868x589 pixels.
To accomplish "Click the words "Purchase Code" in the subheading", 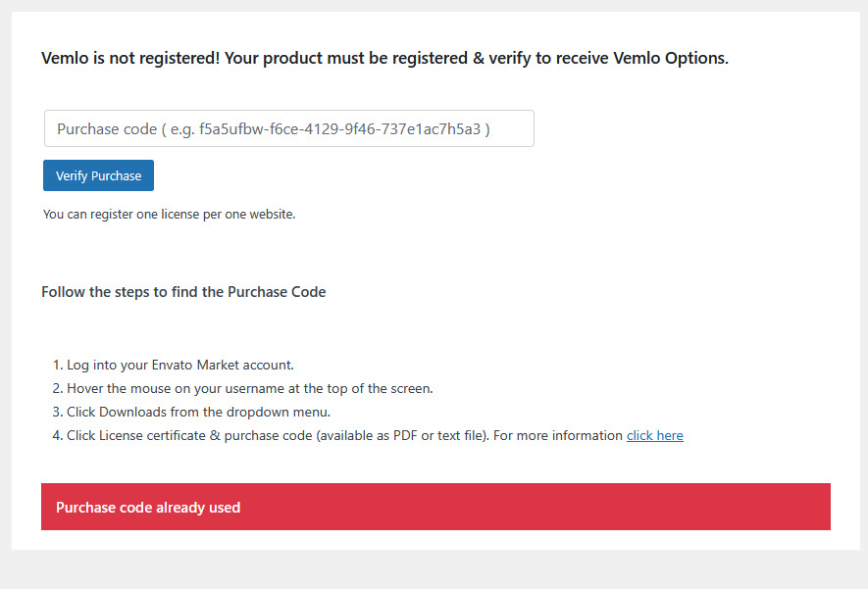I will 277,292.
